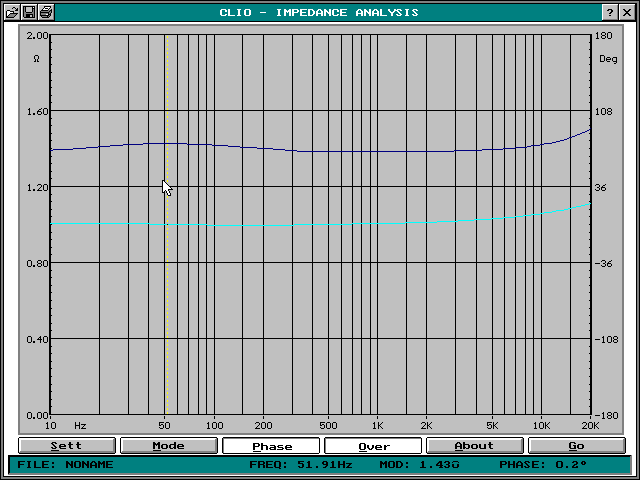The width and height of the screenshot is (640, 480).
Task: Click the Hz frequency unit label
Action: click(x=80, y=426)
